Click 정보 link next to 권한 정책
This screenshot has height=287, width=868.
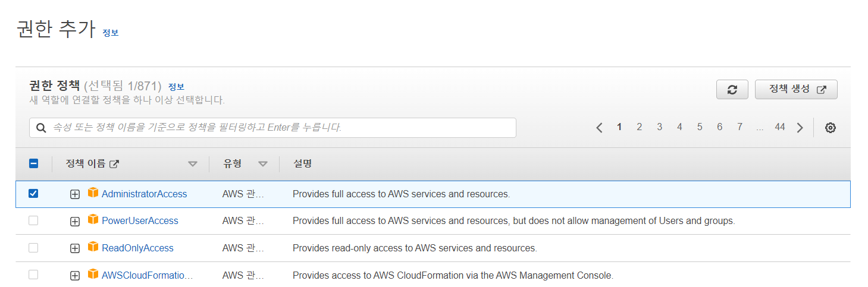pyautogui.click(x=176, y=87)
